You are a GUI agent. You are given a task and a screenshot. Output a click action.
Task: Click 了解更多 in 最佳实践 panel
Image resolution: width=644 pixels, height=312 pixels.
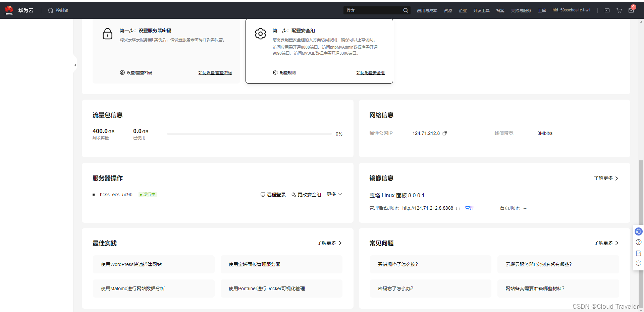click(329, 243)
